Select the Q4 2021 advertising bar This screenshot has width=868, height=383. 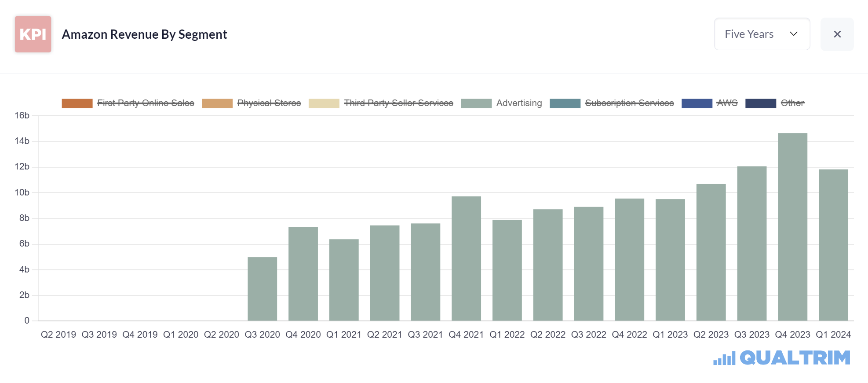(467, 258)
